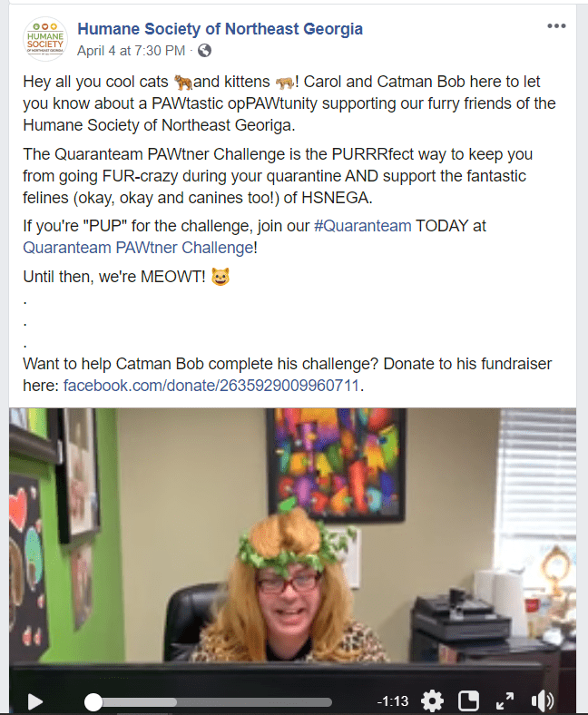Toggle picture-in-picture video mode
The height and width of the screenshot is (715, 588).
[468, 700]
